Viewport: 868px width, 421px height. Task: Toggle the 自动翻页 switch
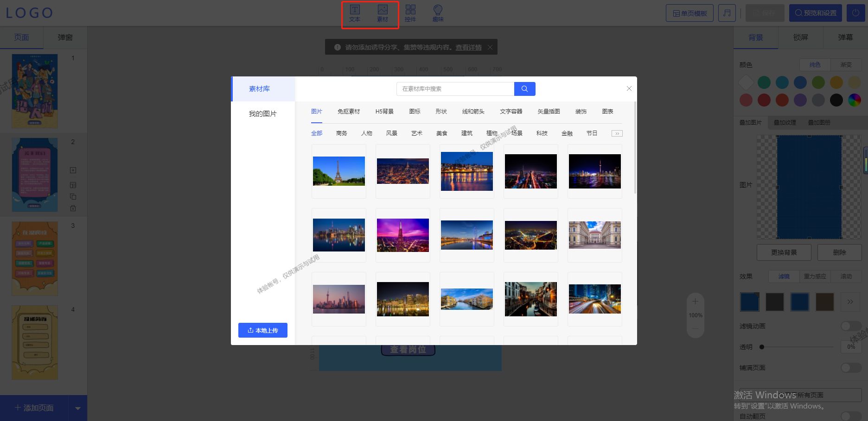pyautogui.click(x=851, y=416)
